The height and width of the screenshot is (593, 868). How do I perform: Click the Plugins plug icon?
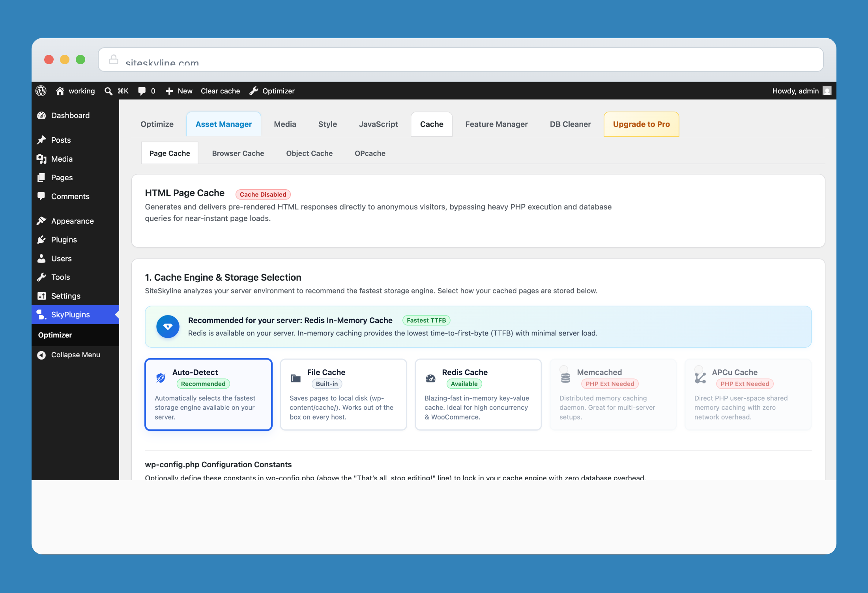pyautogui.click(x=41, y=240)
